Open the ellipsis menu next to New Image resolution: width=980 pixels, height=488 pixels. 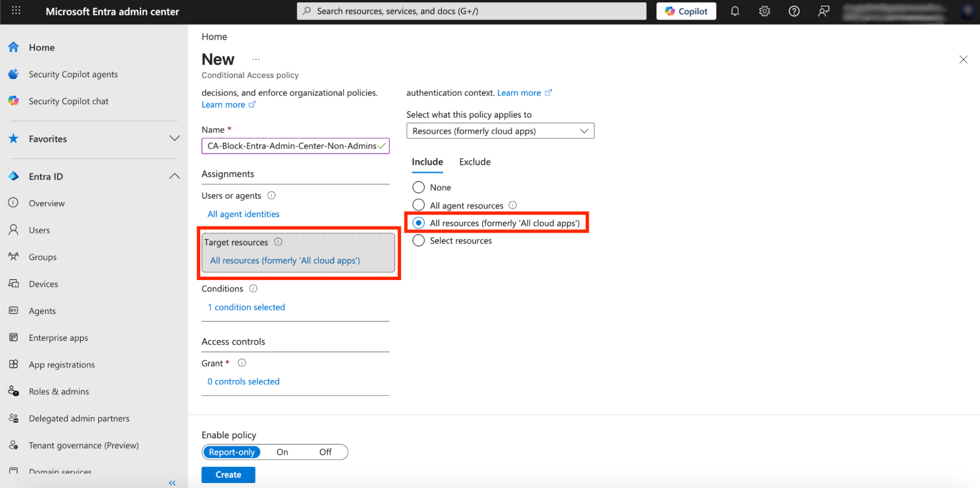tap(256, 59)
